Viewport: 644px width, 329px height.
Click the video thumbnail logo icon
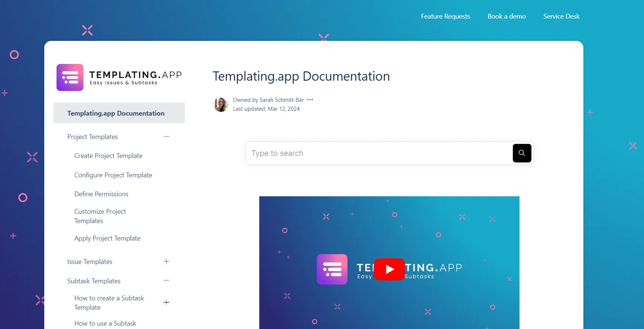click(x=332, y=269)
